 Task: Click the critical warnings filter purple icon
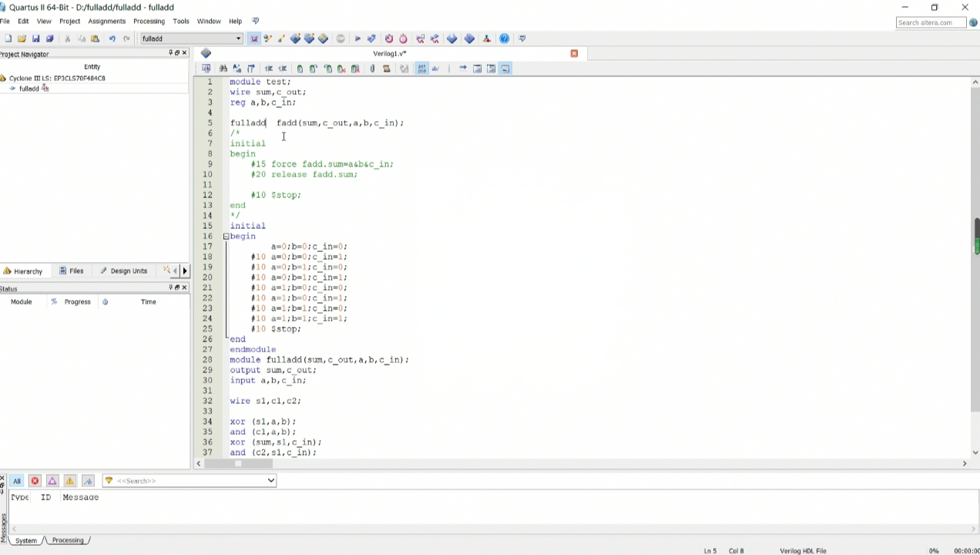(x=52, y=481)
